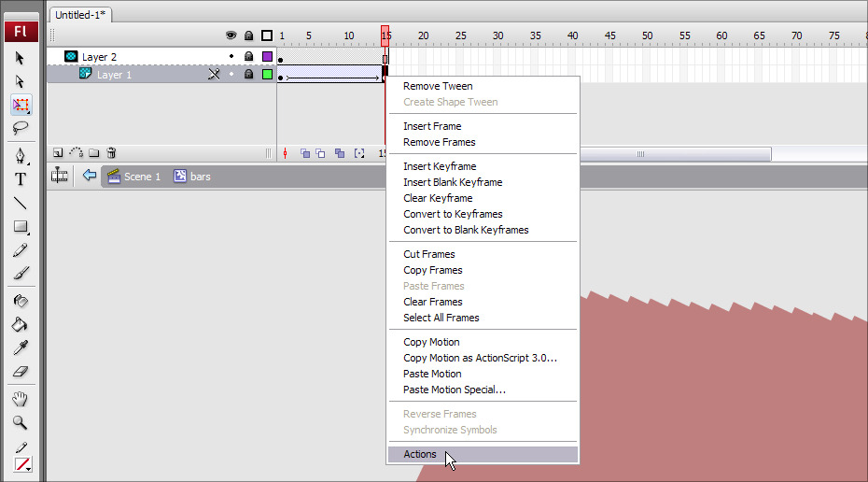868x482 pixels.
Task: Click the Zoom magnifier tool
Action: tap(21, 422)
